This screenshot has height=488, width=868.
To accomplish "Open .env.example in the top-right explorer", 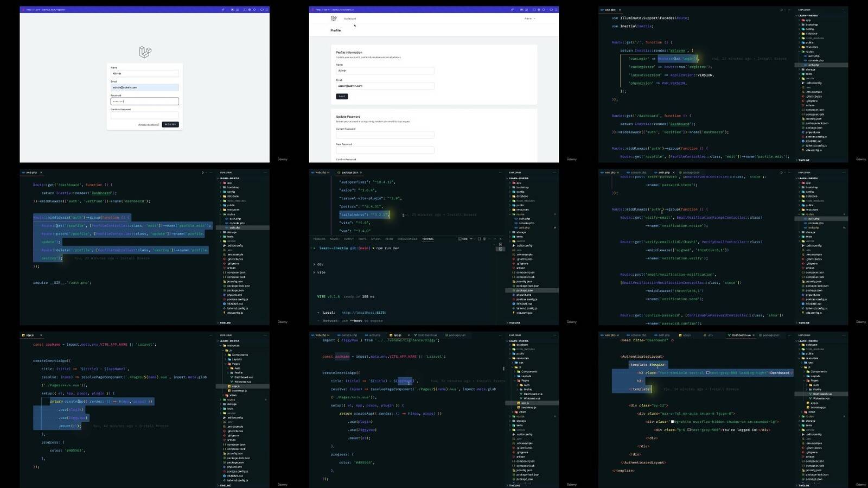I will [814, 92].
